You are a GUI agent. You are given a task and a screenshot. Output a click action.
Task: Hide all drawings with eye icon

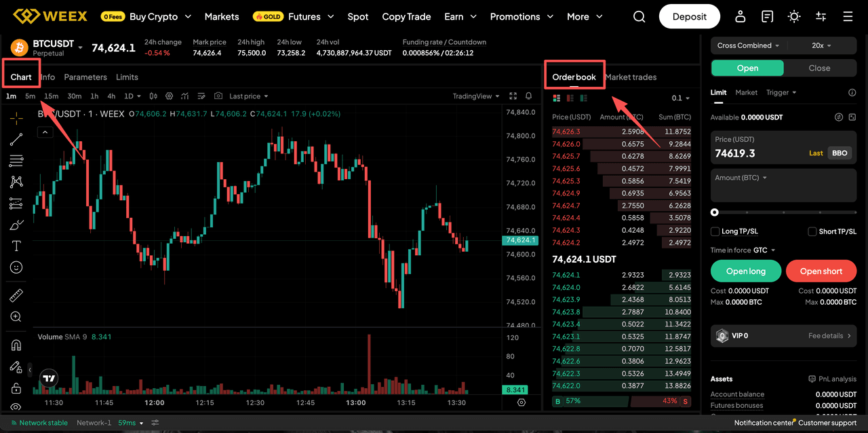(x=16, y=407)
